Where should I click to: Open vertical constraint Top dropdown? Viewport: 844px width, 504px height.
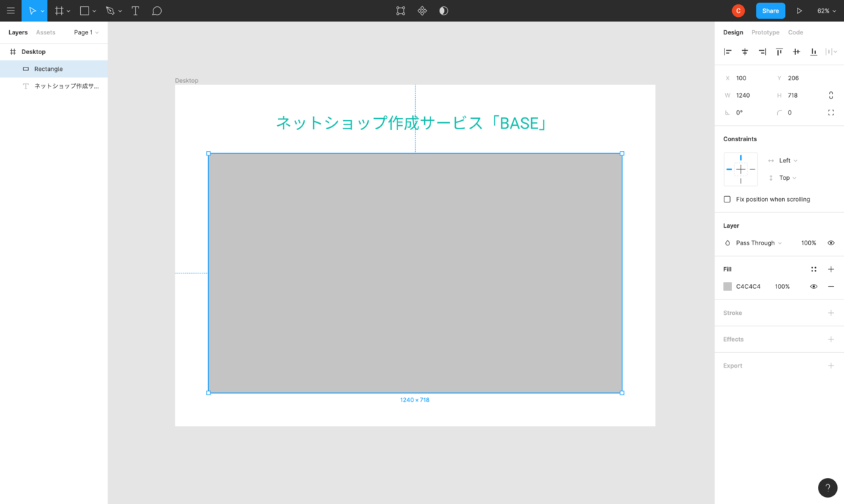pyautogui.click(x=788, y=178)
